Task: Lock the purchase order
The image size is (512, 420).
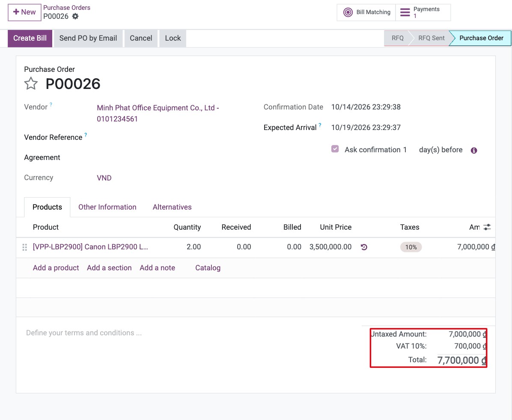Action: tap(173, 38)
